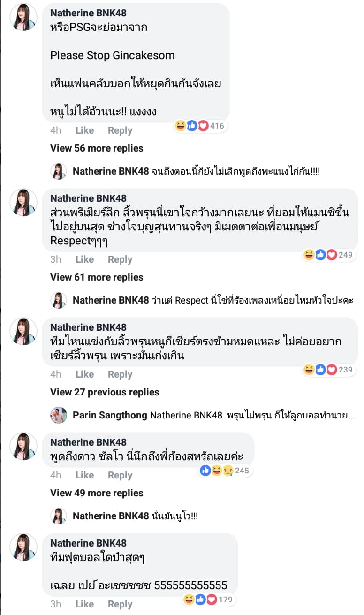
Task: Like the comment with 245 reactions
Action: pyautogui.click(x=84, y=475)
